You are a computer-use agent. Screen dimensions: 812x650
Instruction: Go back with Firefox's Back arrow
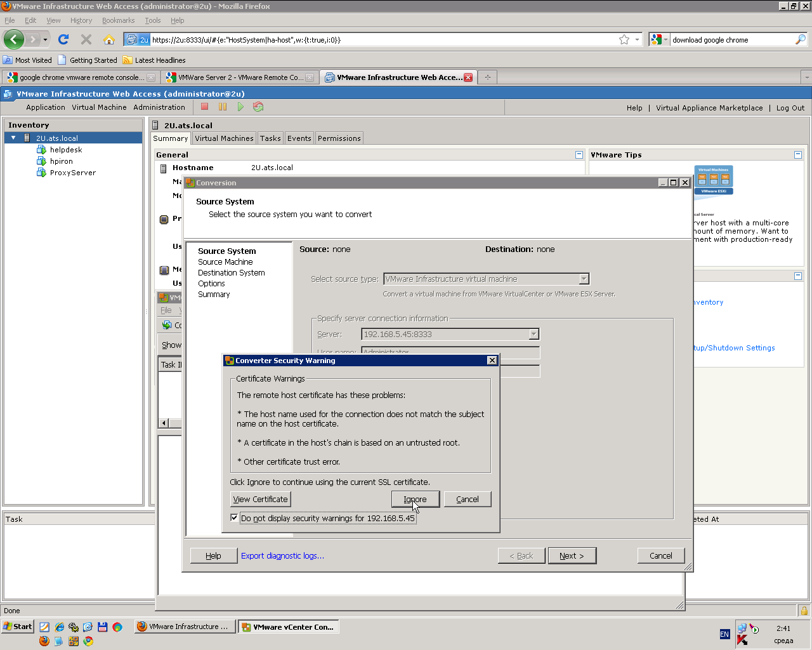[14, 39]
